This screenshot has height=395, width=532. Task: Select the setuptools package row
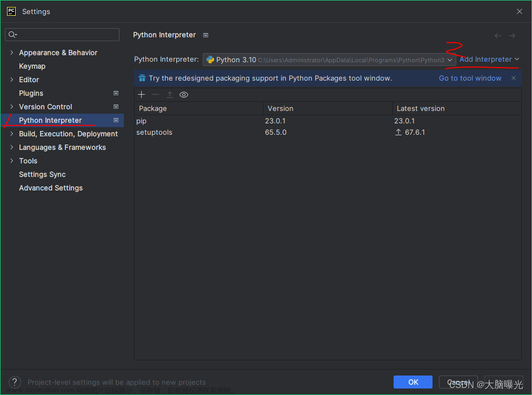(x=328, y=133)
